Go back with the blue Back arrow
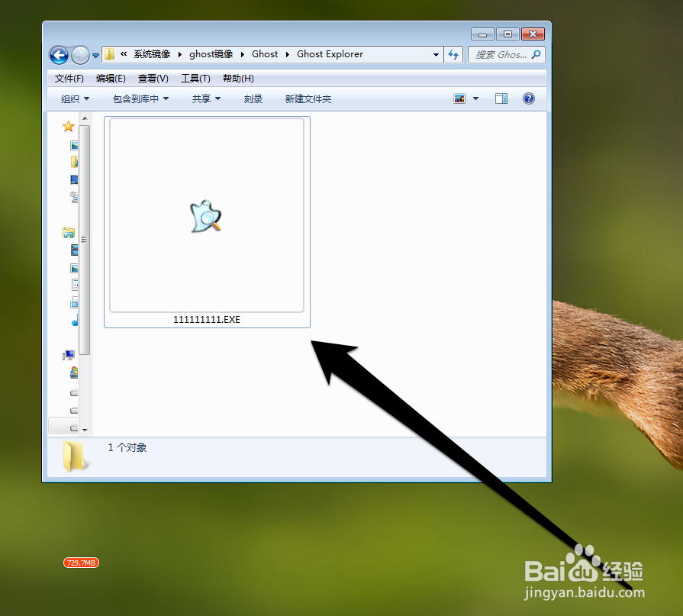This screenshot has width=683, height=616. click(59, 55)
